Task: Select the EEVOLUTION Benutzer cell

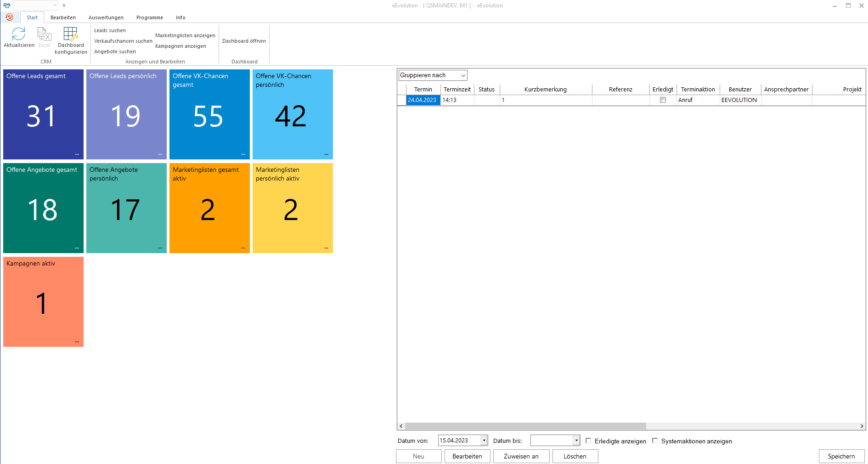Action: [740, 100]
